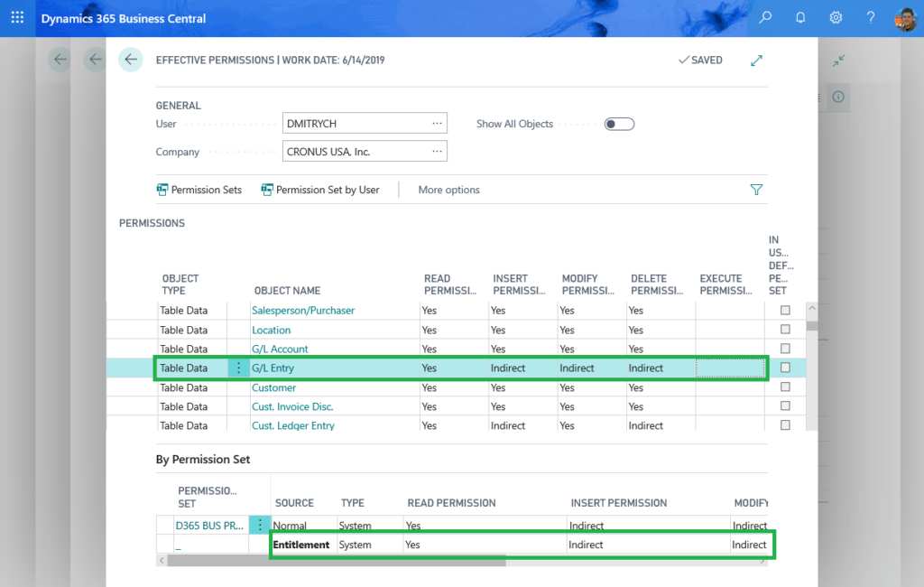
Task: Apply a filter with the funnel icon
Action: click(x=756, y=190)
